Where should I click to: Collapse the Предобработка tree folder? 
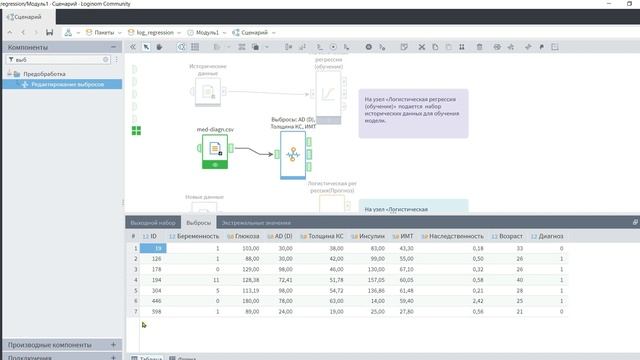(9, 74)
